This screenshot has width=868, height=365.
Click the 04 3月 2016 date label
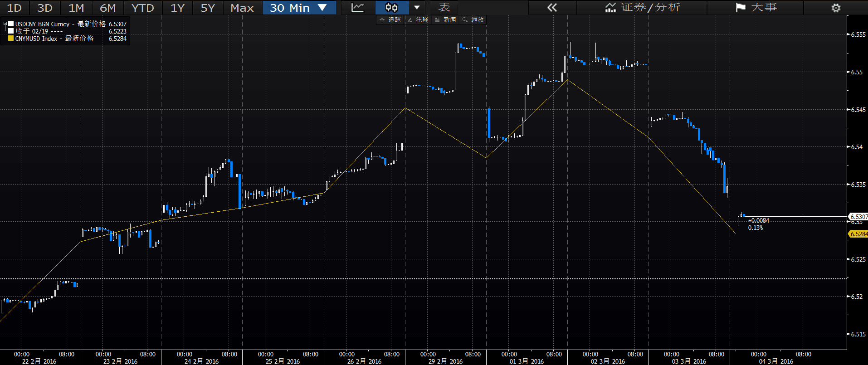click(x=776, y=361)
